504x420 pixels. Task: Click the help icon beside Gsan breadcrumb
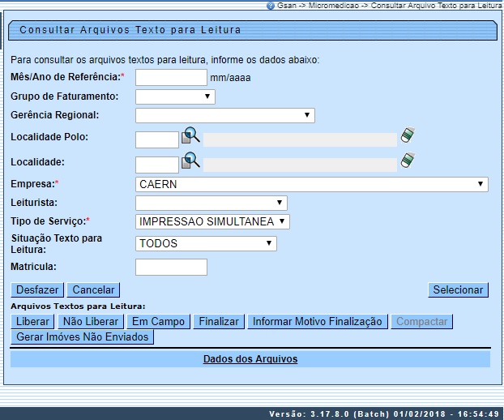click(270, 5)
